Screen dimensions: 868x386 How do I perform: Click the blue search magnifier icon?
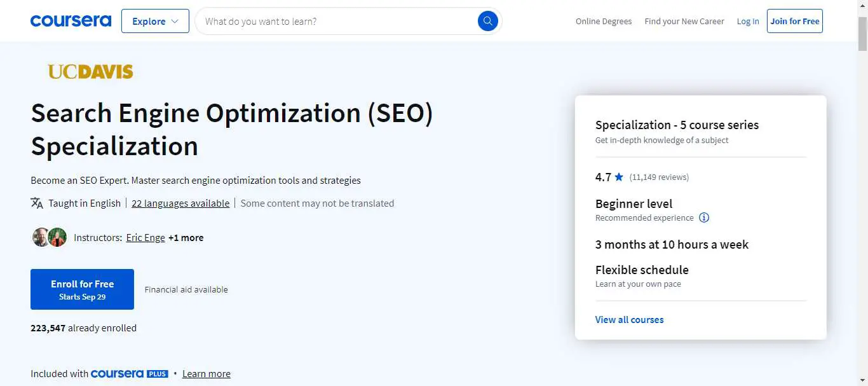(487, 21)
